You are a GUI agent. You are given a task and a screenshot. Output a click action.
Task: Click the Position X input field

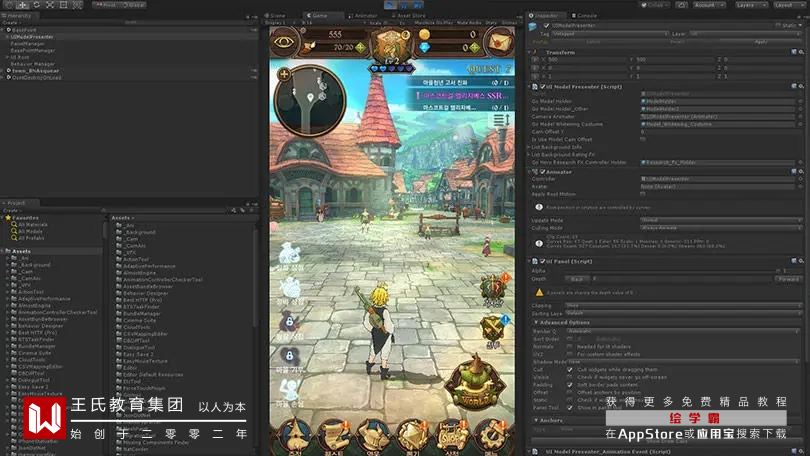point(587,59)
